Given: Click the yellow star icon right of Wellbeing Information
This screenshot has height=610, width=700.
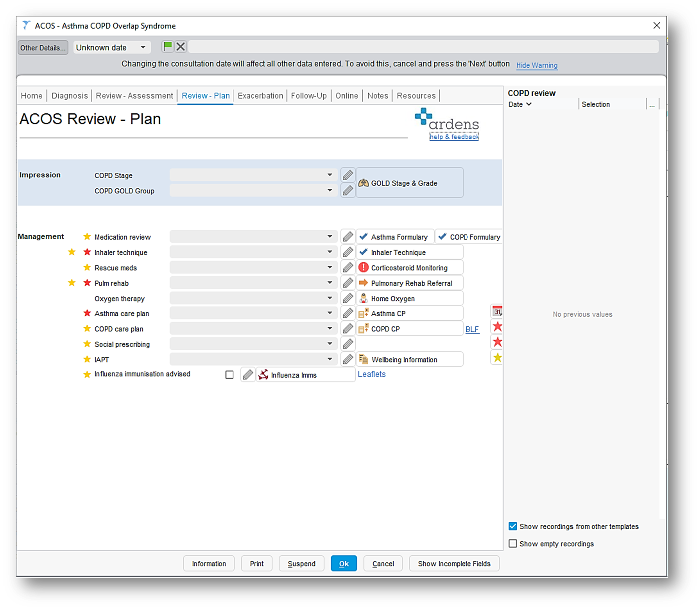Looking at the screenshot, I should (497, 357).
